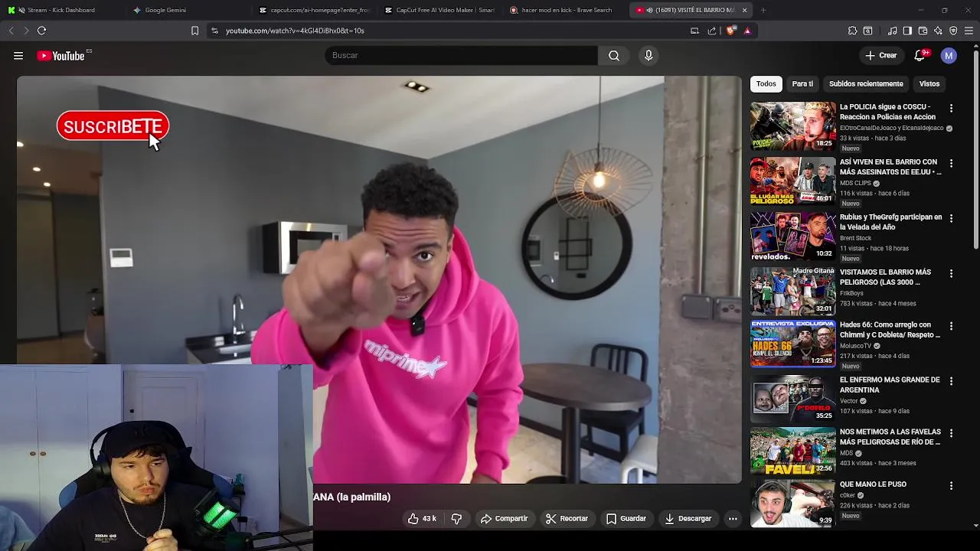Open options for VISITAMOS EL BARRIO MÁS PELIGROSO
This screenshot has width=980, height=551.
951,274
